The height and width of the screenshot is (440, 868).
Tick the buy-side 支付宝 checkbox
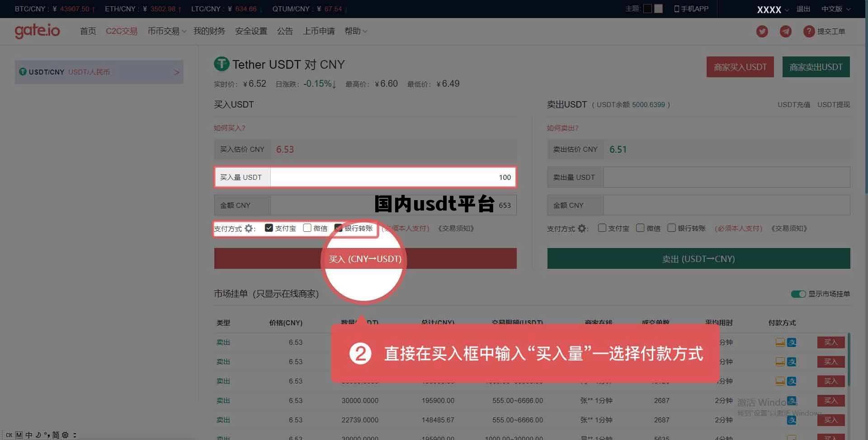tap(269, 228)
